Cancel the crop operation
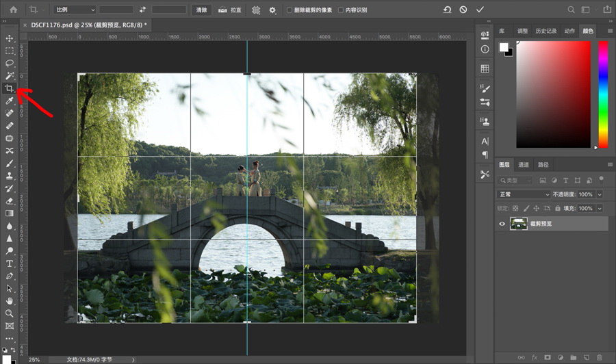 [463, 10]
